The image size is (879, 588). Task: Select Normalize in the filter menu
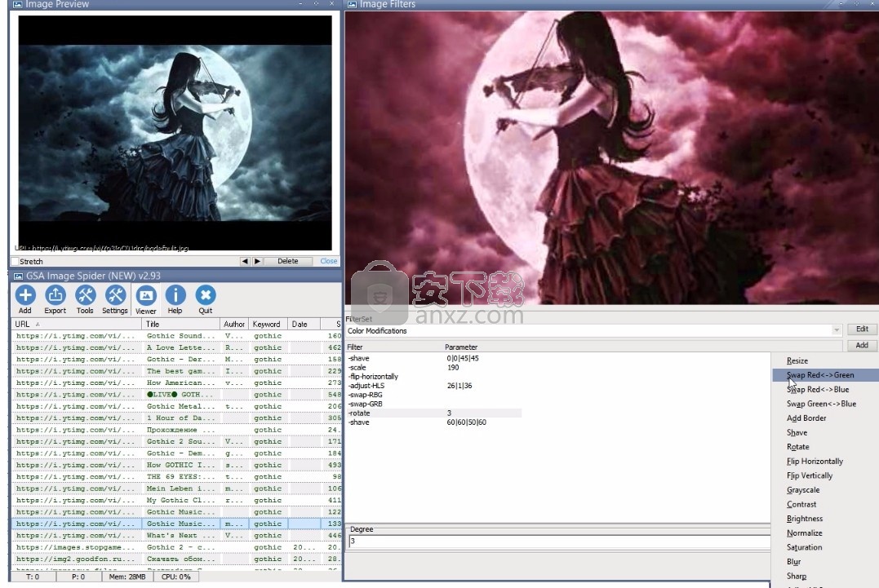pyautogui.click(x=804, y=533)
